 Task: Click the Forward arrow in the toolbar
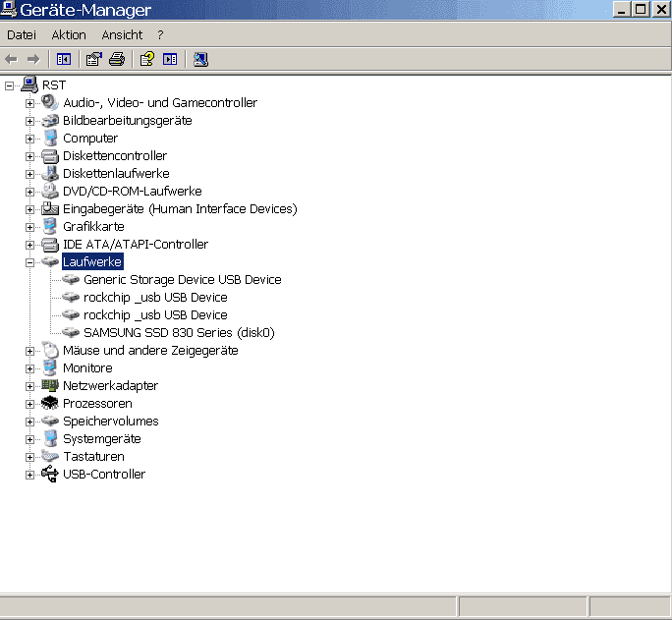click(33, 59)
